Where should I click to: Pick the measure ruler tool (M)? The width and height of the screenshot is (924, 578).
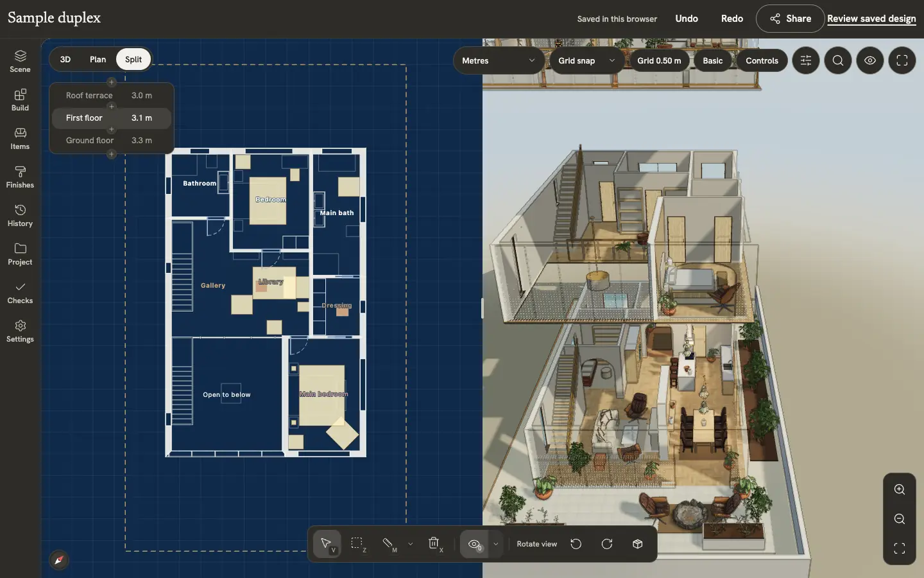pos(389,545)
